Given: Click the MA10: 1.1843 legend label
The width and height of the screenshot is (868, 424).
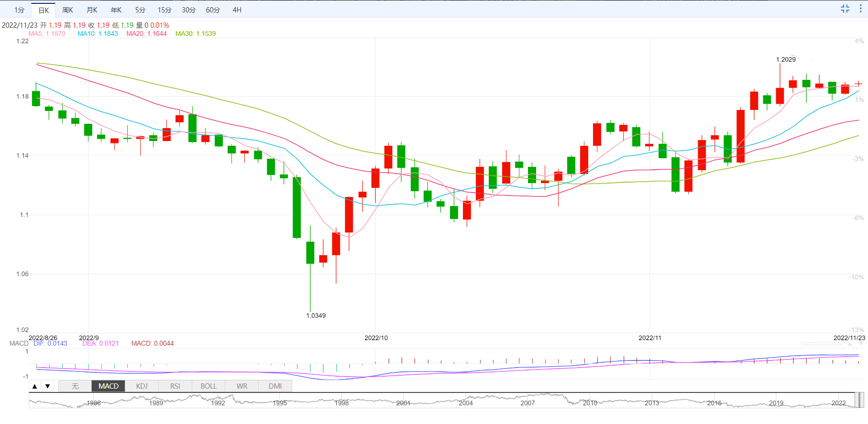Looking at the screenshot, I should pos(98,34).
